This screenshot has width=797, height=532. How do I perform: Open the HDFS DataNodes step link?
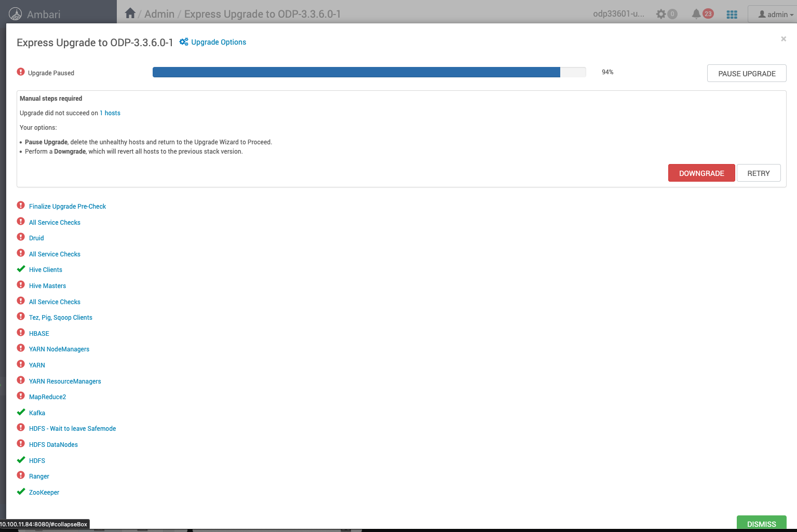53,445
